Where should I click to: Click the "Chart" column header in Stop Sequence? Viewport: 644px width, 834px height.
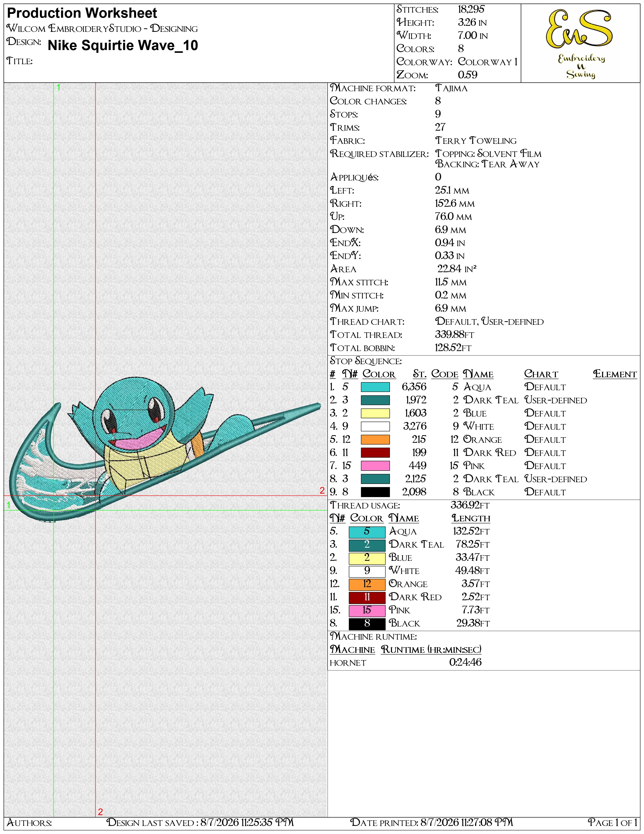541,374
